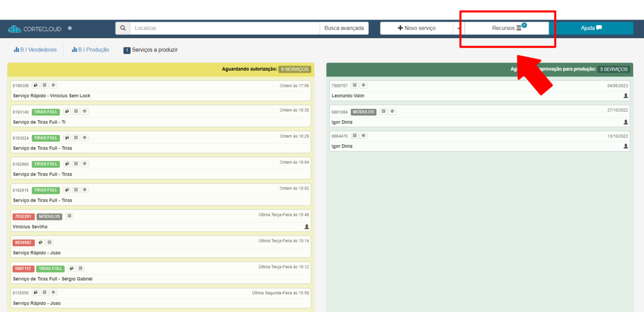Toggle eye icon on service 8192660

[x=85, y=164]
